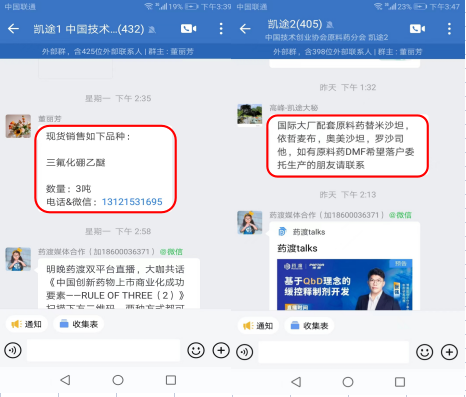Image resolution: width=466 pixels, height=397 pixels.
Task: Open emoji picker in left chat
Action: [196, 350]
